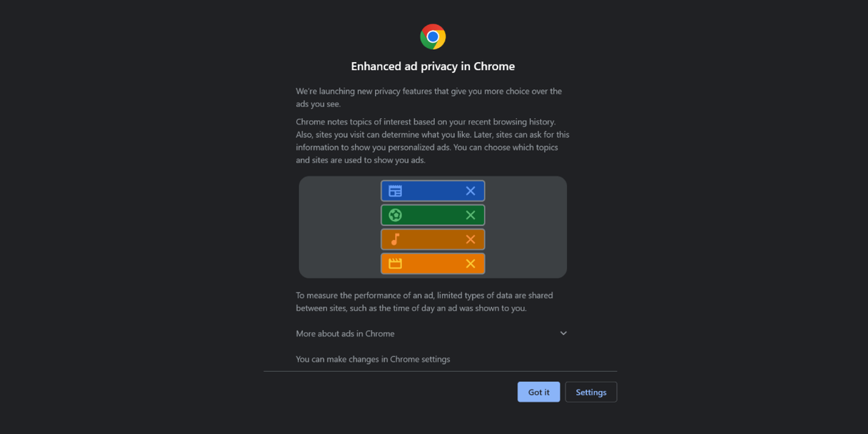The image size is (868, 434).
Task: Open Settings from the dialog
Action: (590, 392)
